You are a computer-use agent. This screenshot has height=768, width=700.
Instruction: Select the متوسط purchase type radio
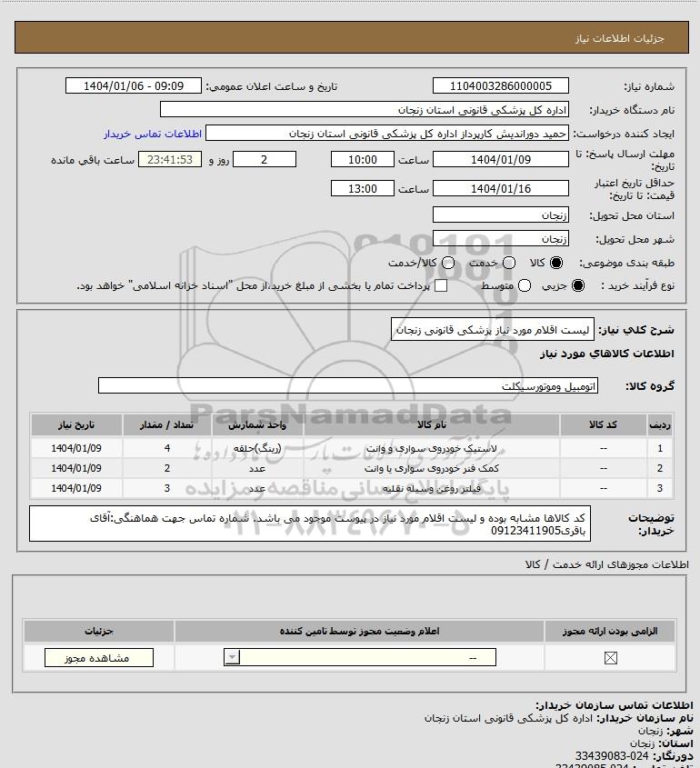coord(525,286)
